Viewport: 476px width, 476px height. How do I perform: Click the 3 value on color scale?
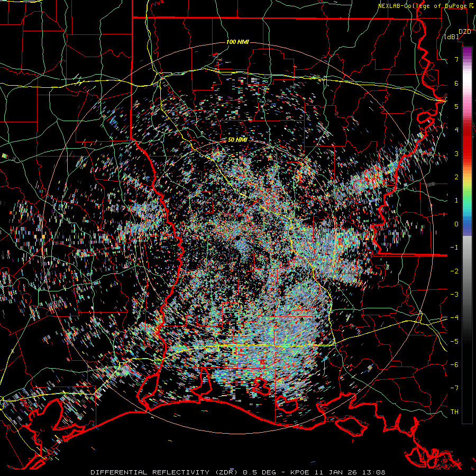tap(456, 153)
